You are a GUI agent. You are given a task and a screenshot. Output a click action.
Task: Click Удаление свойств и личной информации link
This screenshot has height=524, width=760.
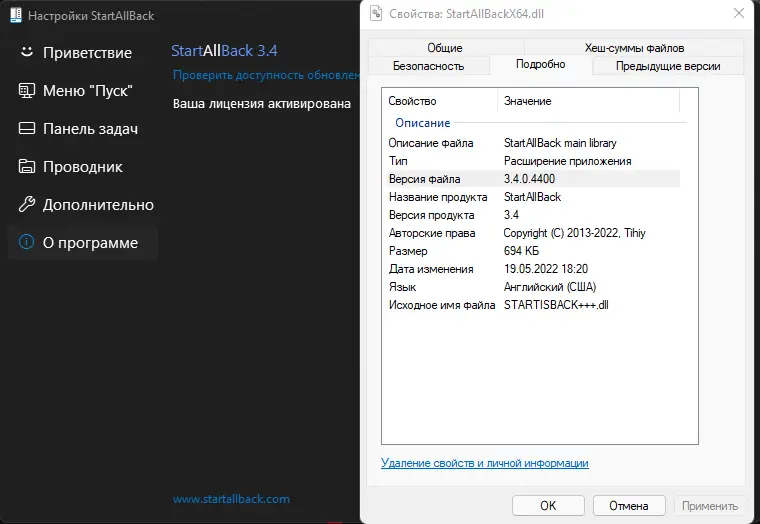pos(485,463)
